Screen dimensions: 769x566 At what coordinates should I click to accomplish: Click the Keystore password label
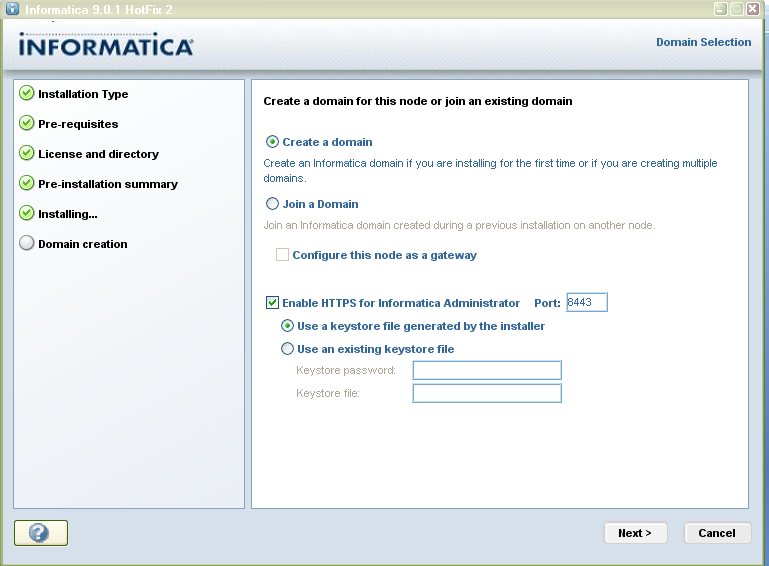tap(346, 370)
